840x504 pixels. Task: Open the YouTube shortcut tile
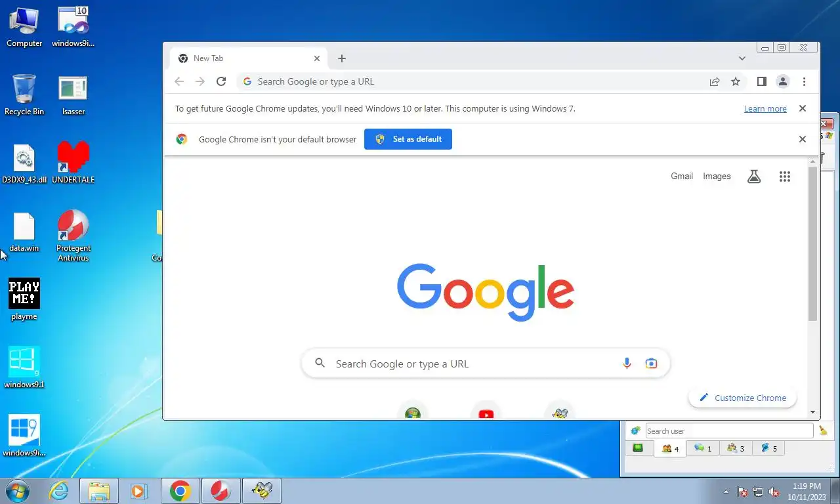pyautogui.click(x=486, y=411)
